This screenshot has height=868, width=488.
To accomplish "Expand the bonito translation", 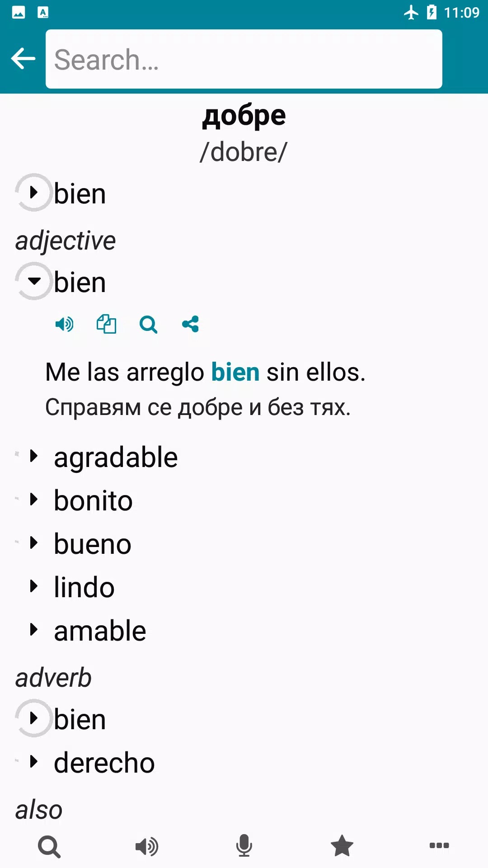I will pyautogui.click(x=34, y=500).
